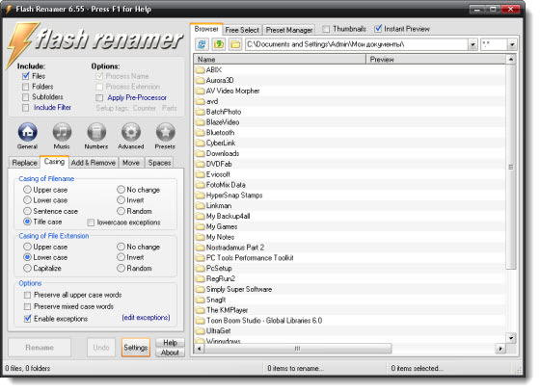Go up one folder level icon
The height and width of the screenshot is (392, 540).
coord(218,44)
